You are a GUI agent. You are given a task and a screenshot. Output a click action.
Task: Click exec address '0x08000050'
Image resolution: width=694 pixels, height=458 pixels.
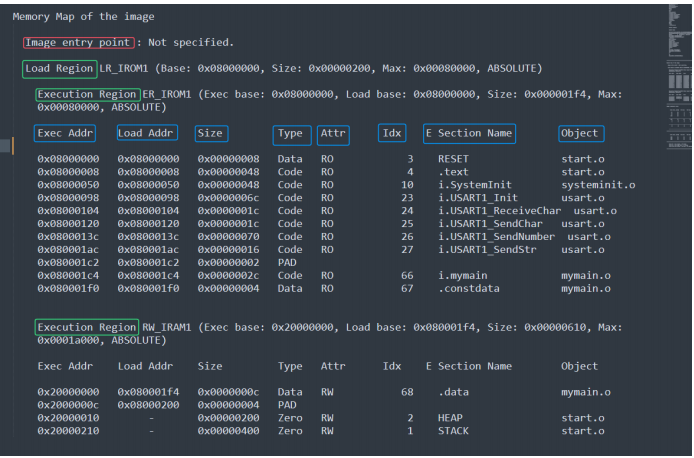click(68, 185)
